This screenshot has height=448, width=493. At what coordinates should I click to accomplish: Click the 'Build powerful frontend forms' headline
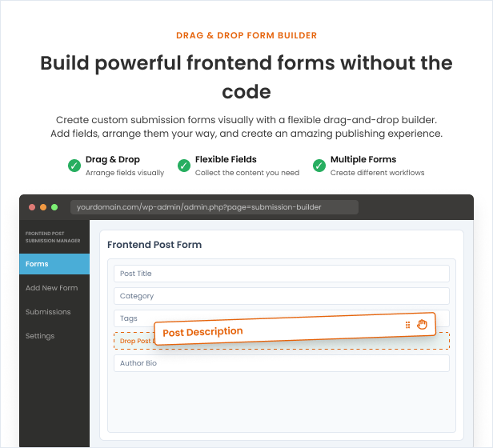(246, 77)
